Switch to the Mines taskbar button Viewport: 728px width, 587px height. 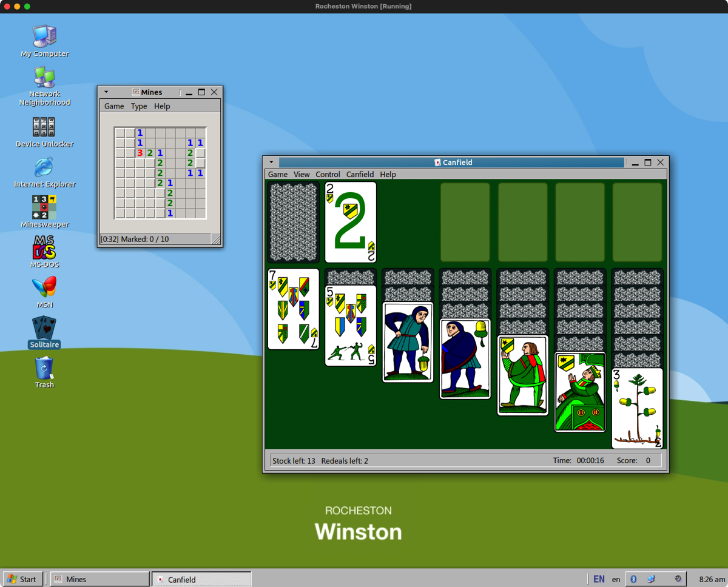[99, 579]
